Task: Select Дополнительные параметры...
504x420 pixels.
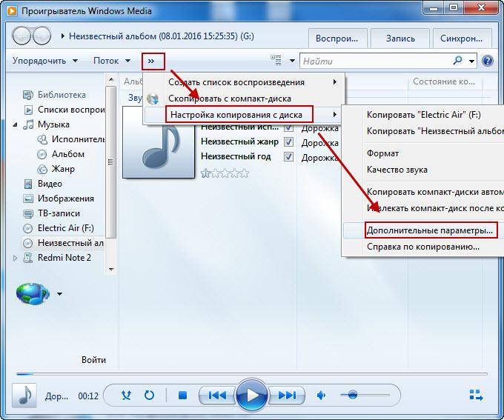Action: coord(424,230)
